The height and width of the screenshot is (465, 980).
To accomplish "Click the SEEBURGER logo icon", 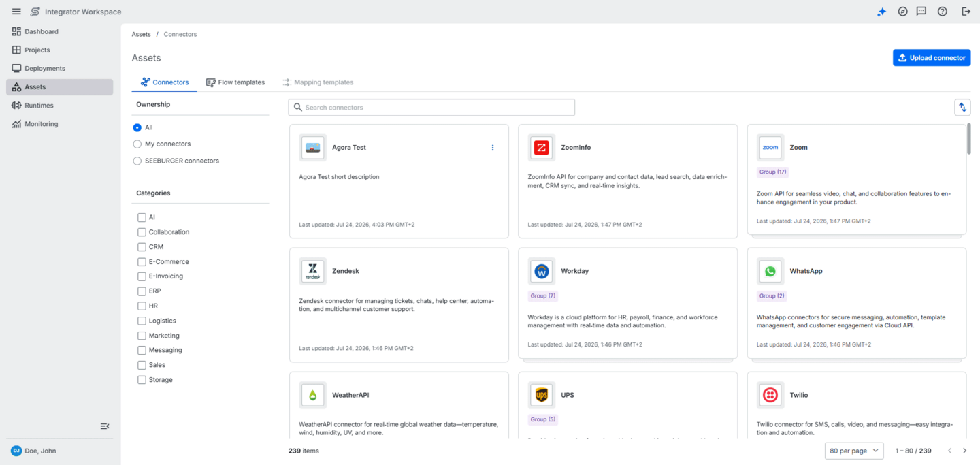I will (x=35, y=12).
